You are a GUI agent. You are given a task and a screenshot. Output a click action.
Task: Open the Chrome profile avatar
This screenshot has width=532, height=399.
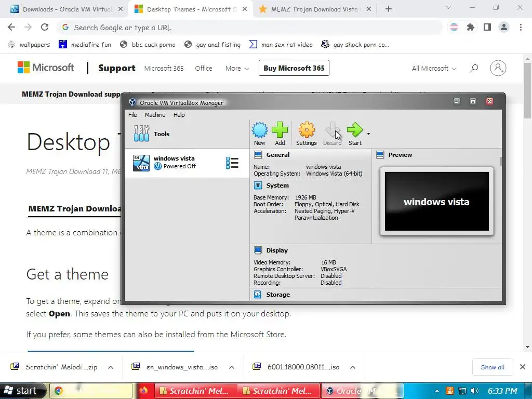504,27
